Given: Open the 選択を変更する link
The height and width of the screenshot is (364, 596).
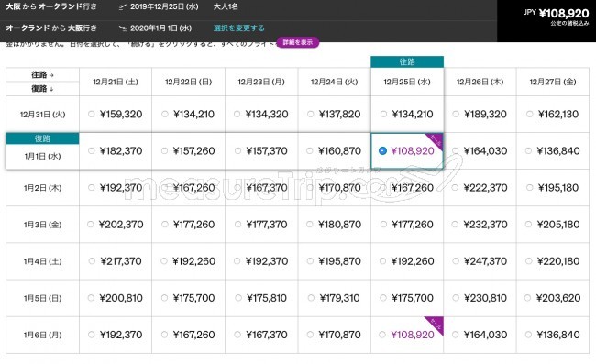Looking at the screenshot, I should (238, 28).
